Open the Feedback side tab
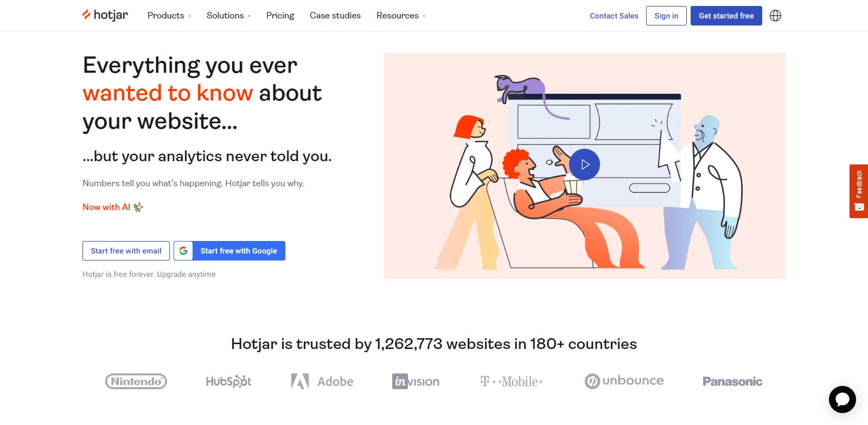The height and width of the screenshot is (425, 868). coord(859,191)
